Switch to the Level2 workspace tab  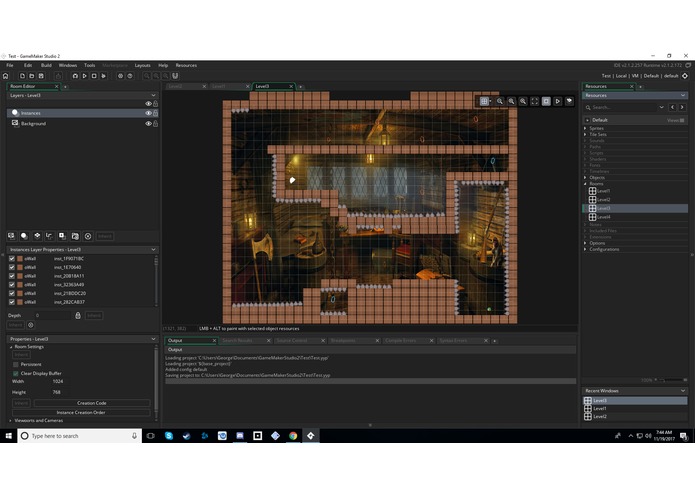tap(184, 86)
